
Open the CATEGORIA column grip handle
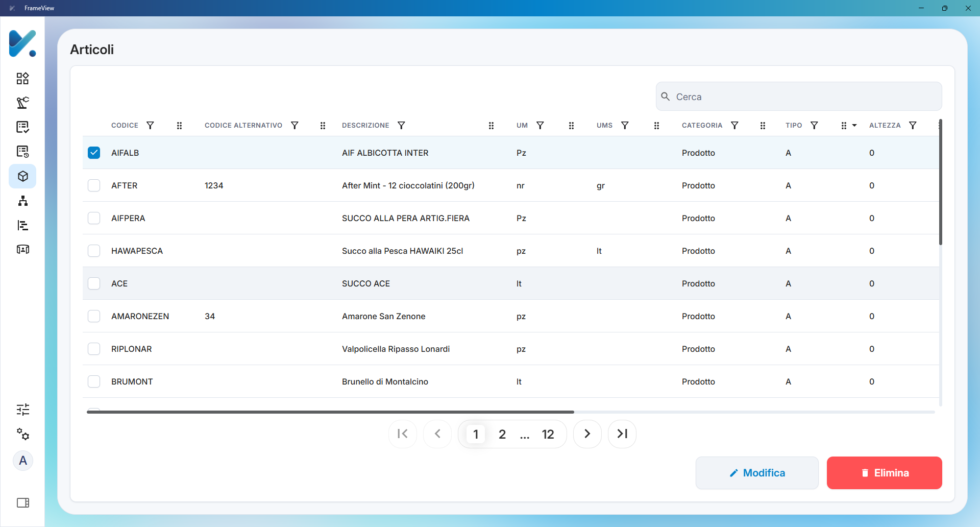(x=763, y=126)
